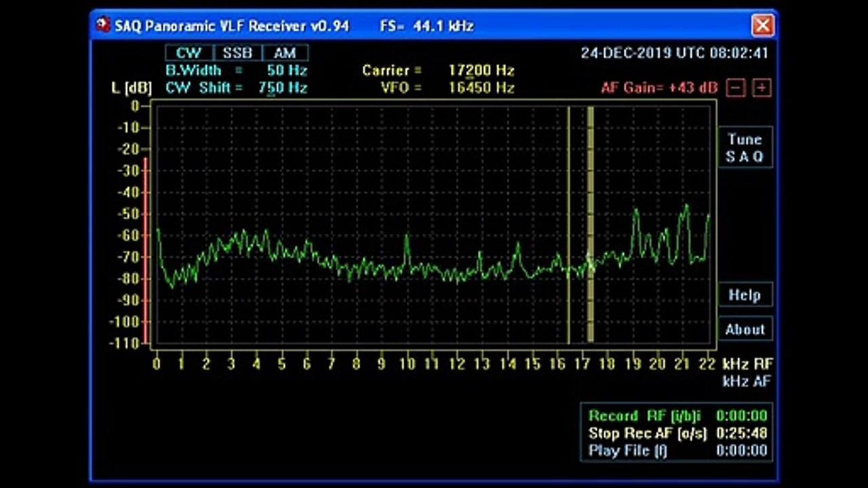Switch to SSB mode
Viewport: 868px width, 488px height.
(x=238, y=53)
